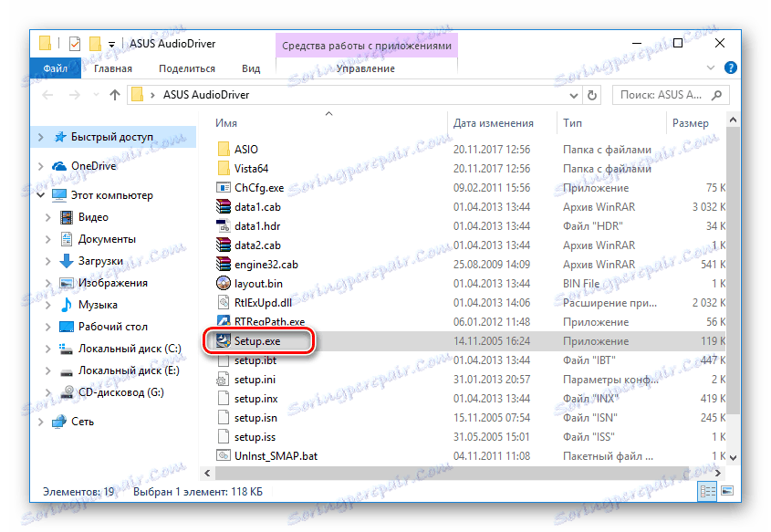771x532 pixels.
Task: Go up one folder level
Action: click(115, 95)
